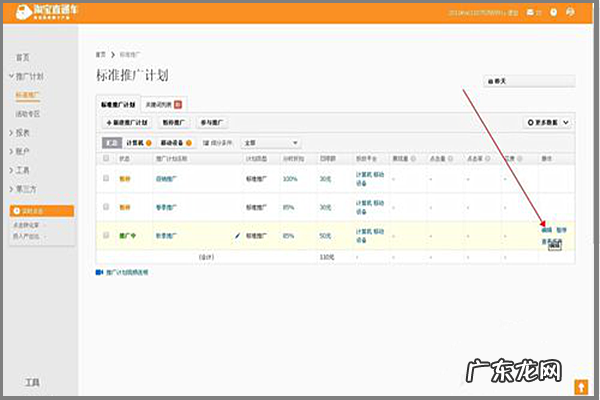Switch to the 标准推广计划 tab
This screenshot has height=400, width=600.
click(118, 104)
